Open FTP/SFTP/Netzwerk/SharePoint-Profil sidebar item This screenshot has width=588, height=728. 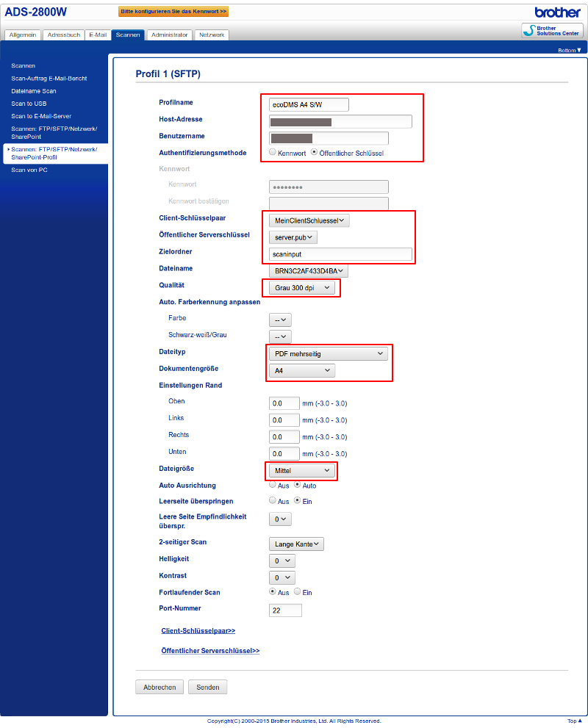tap(54, 154)
